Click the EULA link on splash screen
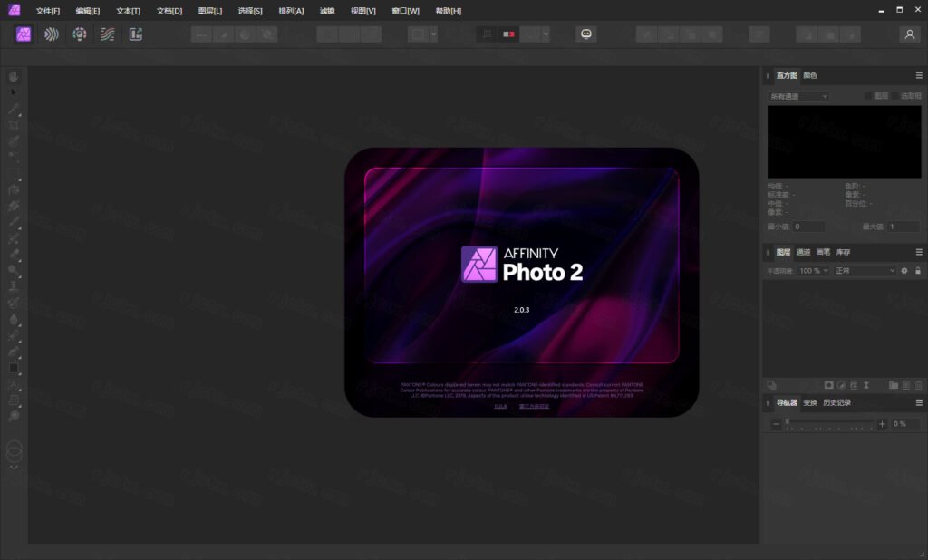 coord(500,406)
